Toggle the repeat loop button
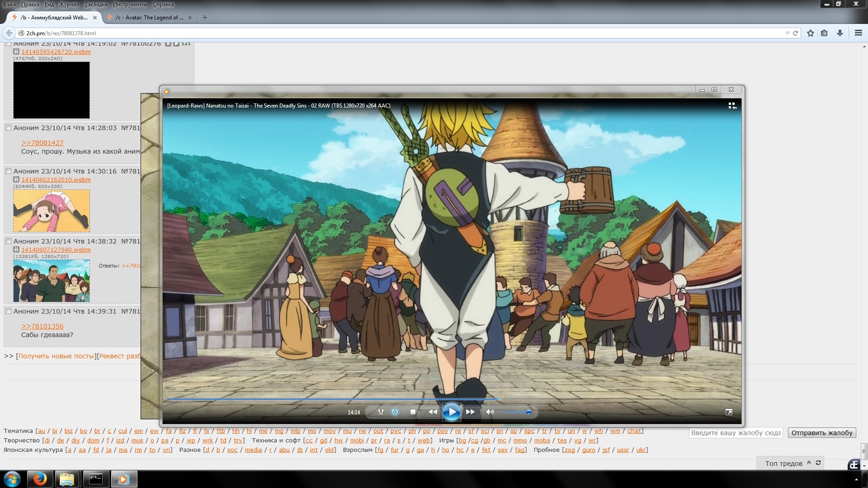868x488 pixels. point(395,412)
